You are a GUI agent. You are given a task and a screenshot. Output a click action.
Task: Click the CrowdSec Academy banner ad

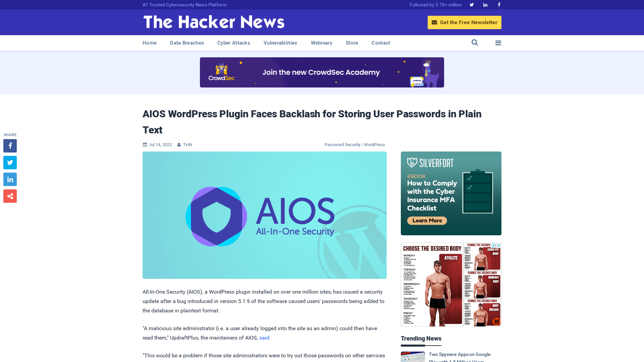click(x=322, y=72)
